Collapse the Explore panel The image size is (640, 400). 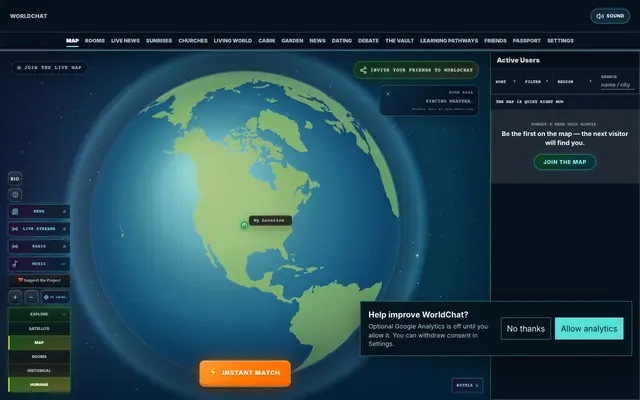click(64, 314)
